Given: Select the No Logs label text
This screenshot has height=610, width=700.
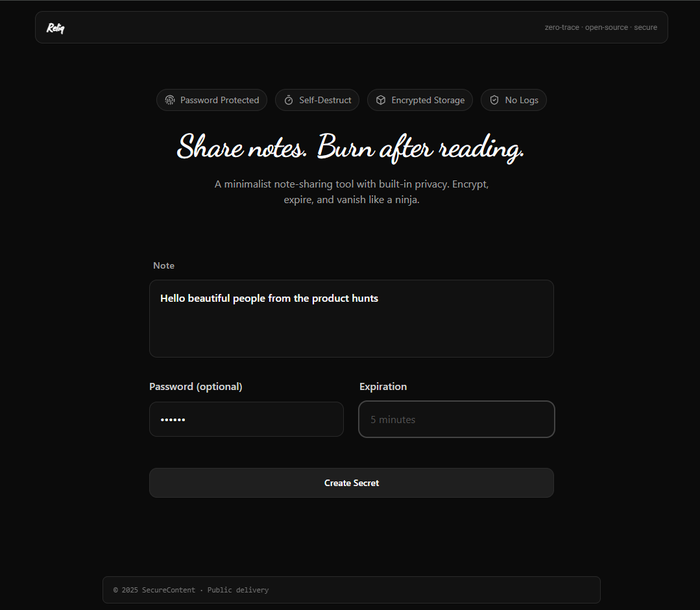Looking at the screenshot, I should 522,100.
